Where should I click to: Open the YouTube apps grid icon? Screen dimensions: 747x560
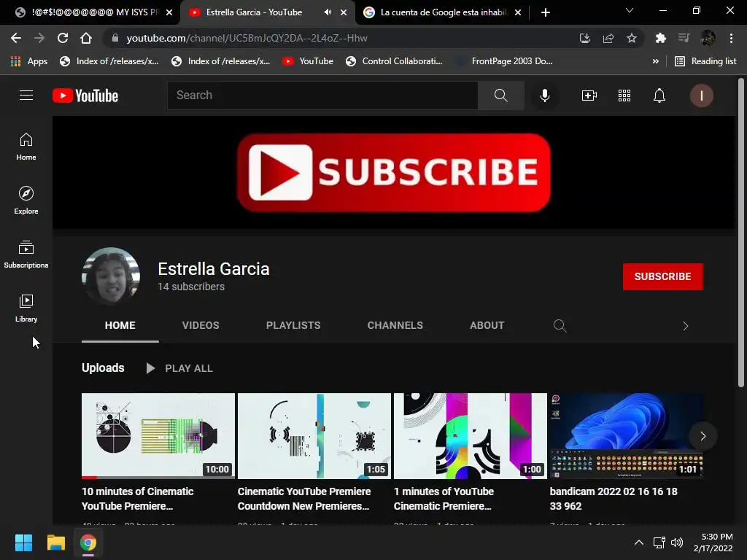tap(624, 96)
